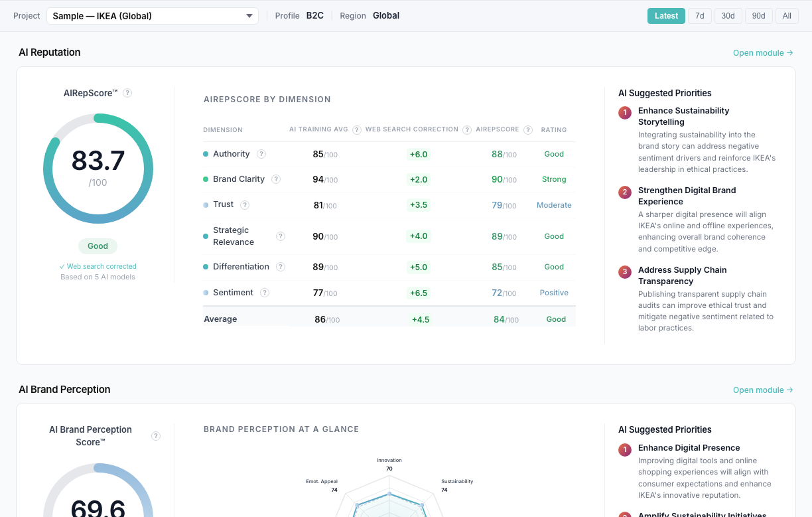The width and height of the screenshot is (812, 517).
Task: Click the Positive rating for Sentiment
Action: pyautogui.click(x=554, y=293)
